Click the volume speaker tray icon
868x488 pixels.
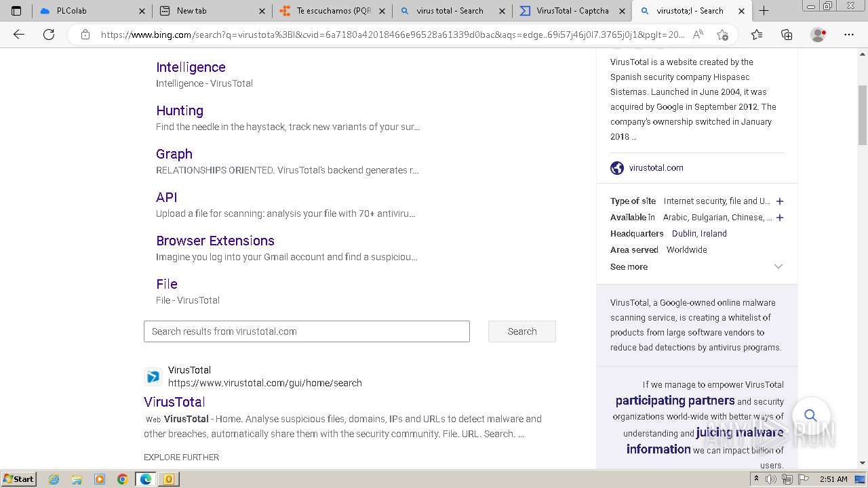tap(771, 479)
